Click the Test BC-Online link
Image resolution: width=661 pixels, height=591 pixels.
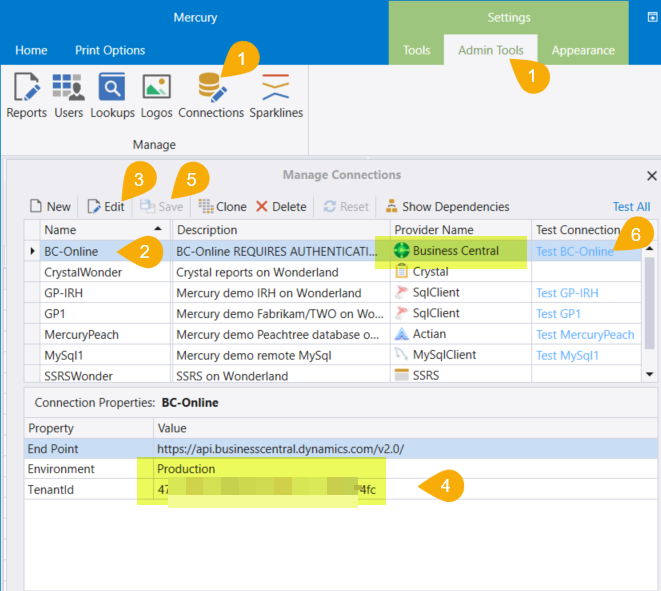[x=574, y=252]
